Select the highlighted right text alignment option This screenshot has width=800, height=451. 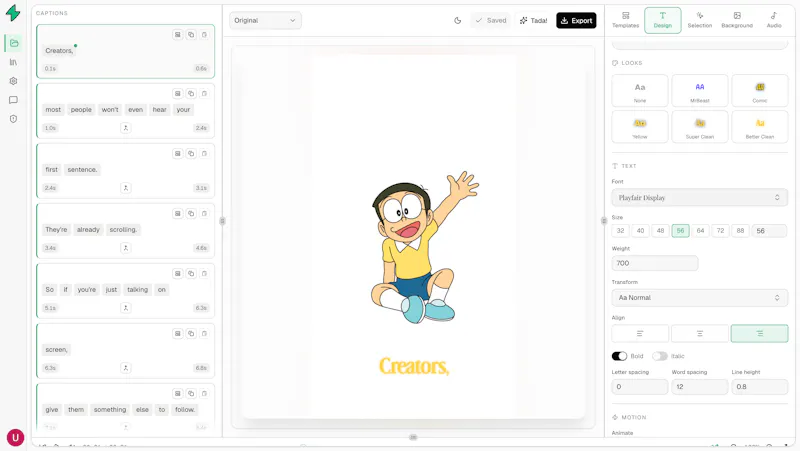759,333
